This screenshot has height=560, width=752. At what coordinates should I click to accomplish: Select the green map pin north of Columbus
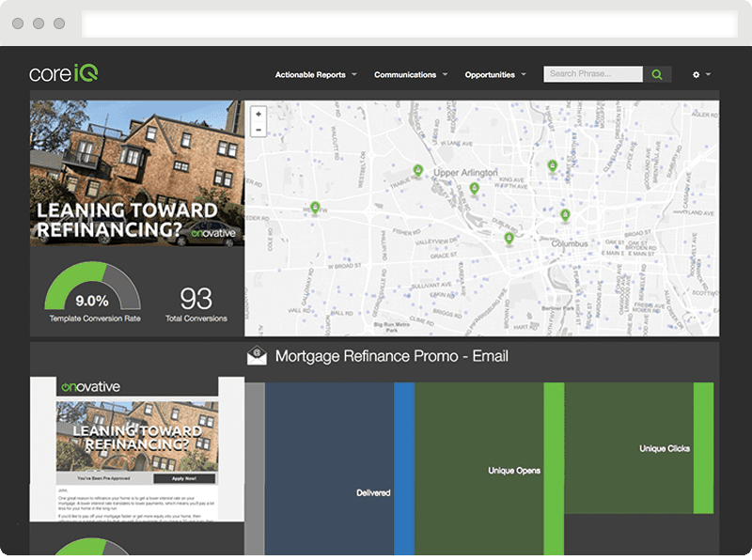click(553, 166)
